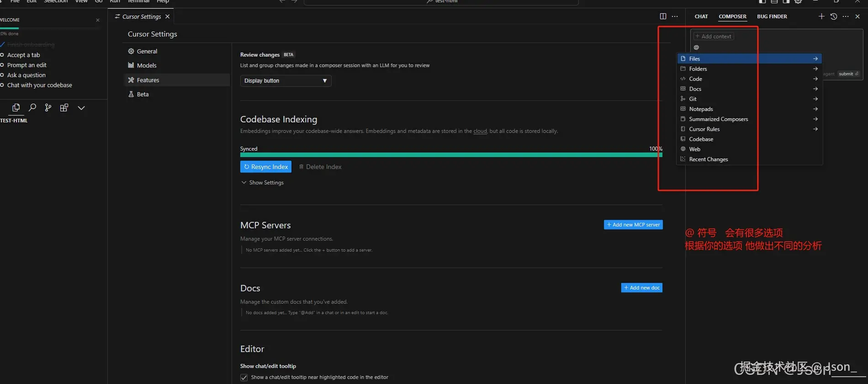Switch to the BUG FINDER tab
868x384 pixels.
click(x=772, y=16)
